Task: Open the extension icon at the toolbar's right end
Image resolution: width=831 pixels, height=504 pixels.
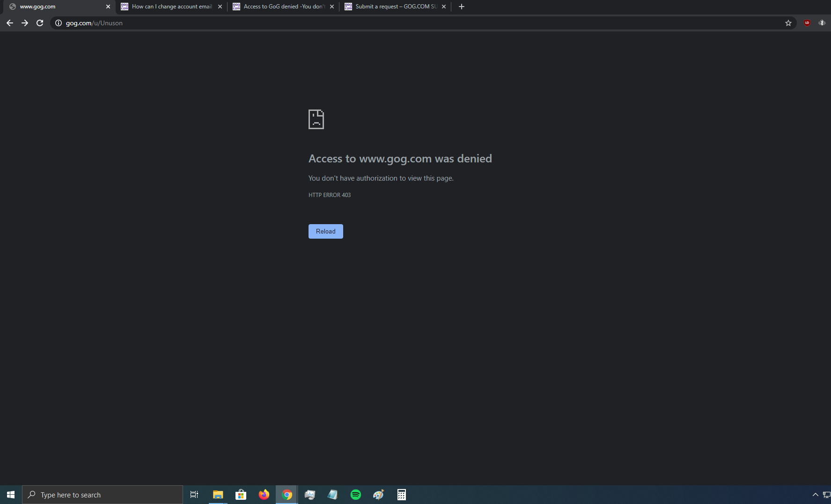Action: (x=822, y=23)
